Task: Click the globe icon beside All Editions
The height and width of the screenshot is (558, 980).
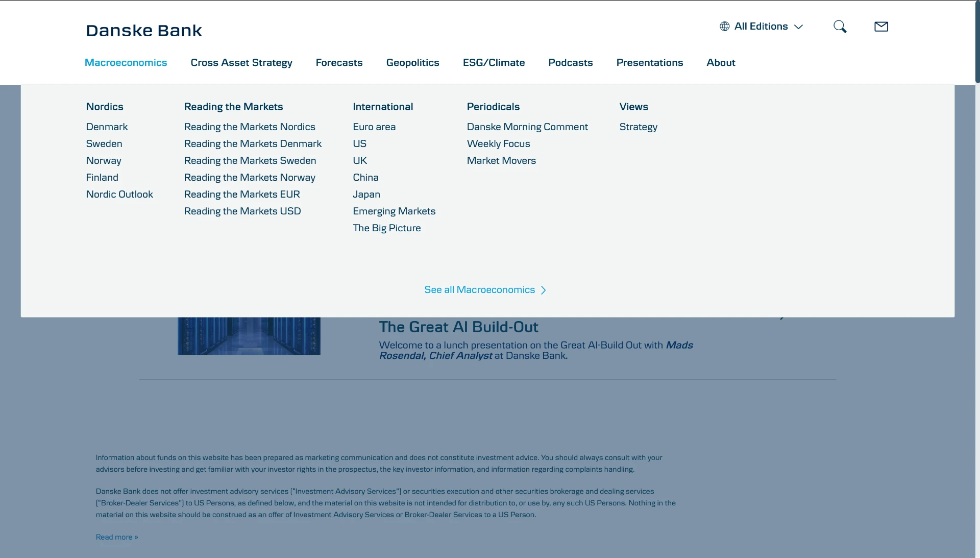Action: click(724, 27)
